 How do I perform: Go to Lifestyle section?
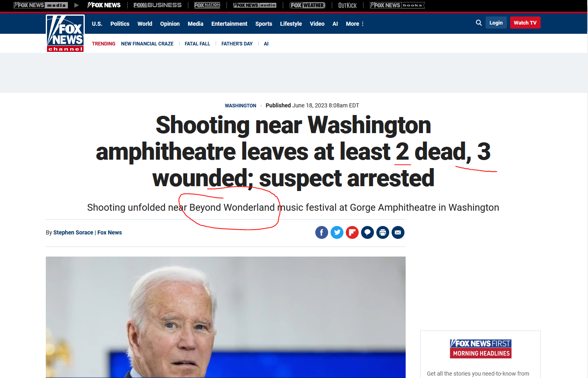tap(291, 24)
